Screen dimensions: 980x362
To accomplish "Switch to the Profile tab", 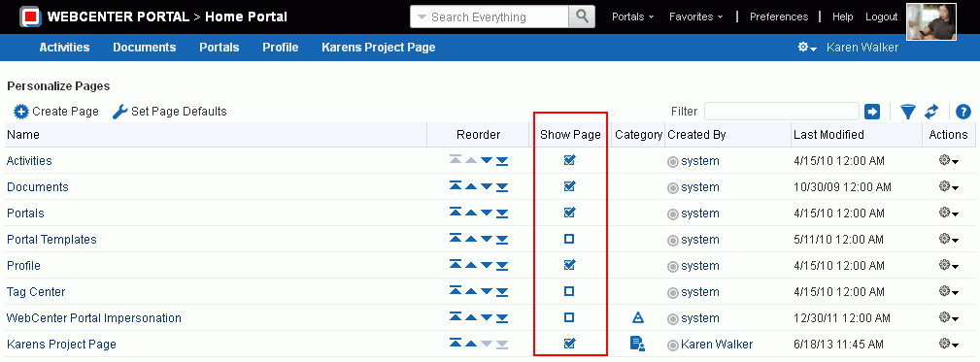I will click(x=280, y=48).
